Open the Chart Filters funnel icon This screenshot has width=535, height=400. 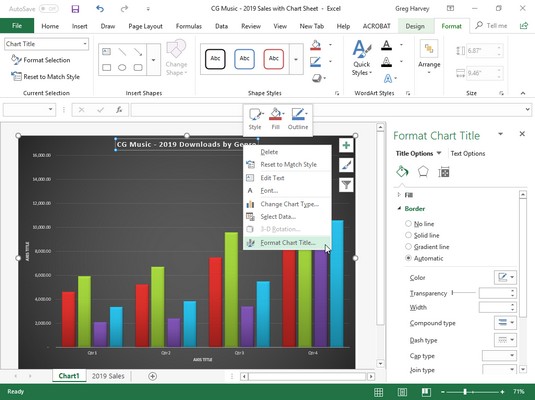[x=346, y=185]
